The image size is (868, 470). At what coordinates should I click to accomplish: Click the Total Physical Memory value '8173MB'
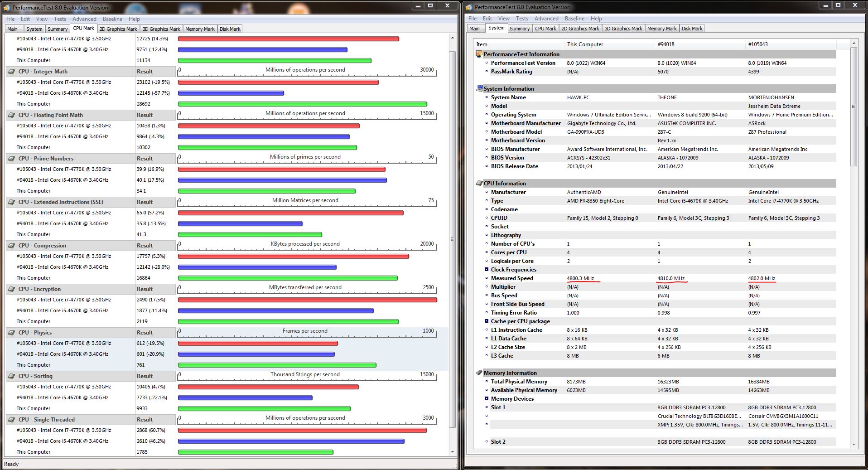[x=576, y=382]
